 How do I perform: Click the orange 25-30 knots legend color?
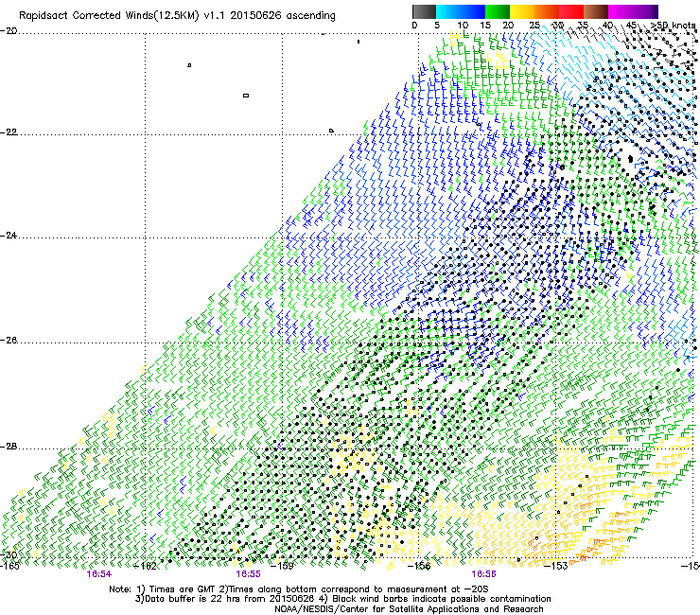pos(547,11)
